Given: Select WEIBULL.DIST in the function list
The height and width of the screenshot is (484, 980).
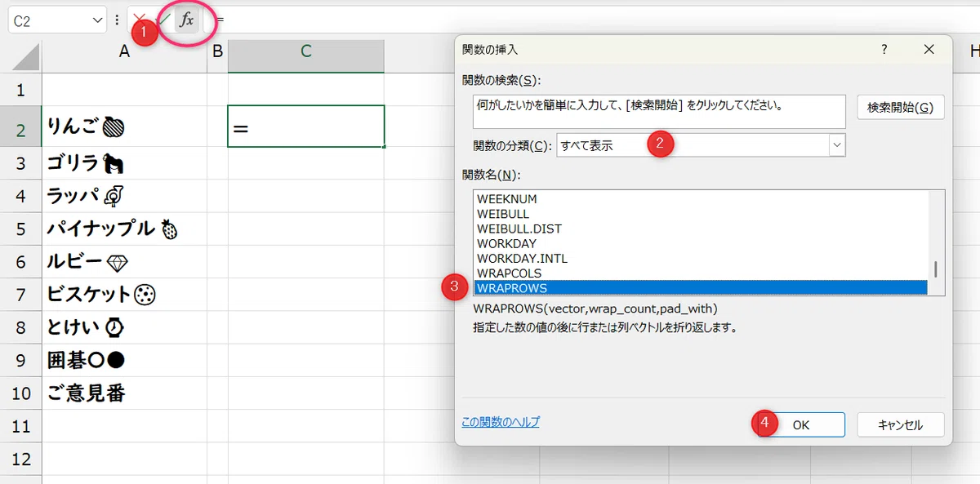Looking at the screenshot, I should 701,229.
